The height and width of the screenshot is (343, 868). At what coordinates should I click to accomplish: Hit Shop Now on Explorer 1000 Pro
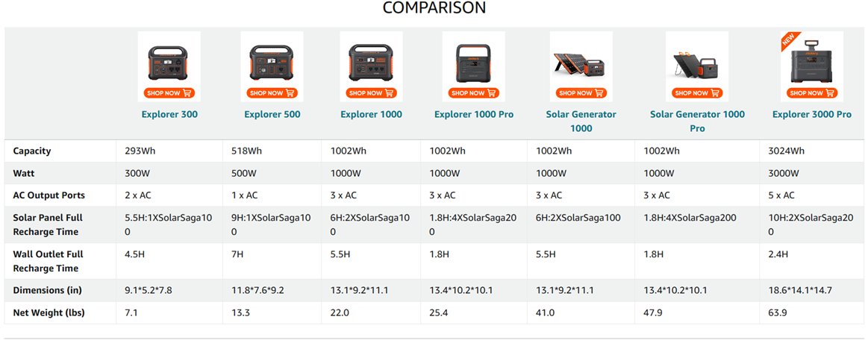coord(472,93)
